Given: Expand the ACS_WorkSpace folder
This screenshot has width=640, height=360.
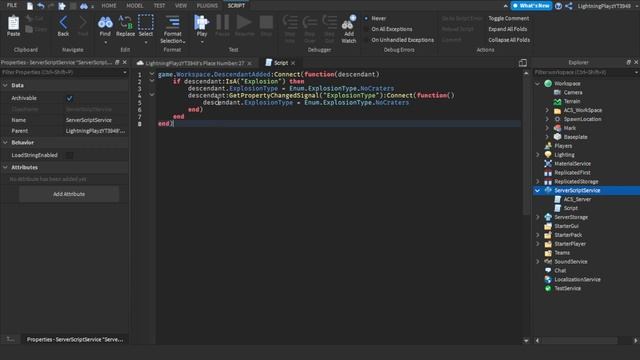Looking at the screenshot, I should coord(547,110).
